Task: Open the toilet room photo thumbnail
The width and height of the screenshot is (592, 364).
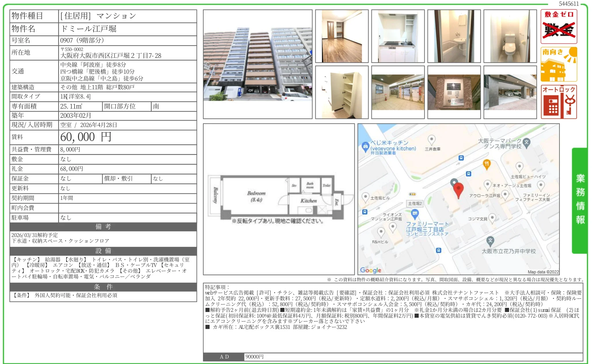Action: (510, 36)
